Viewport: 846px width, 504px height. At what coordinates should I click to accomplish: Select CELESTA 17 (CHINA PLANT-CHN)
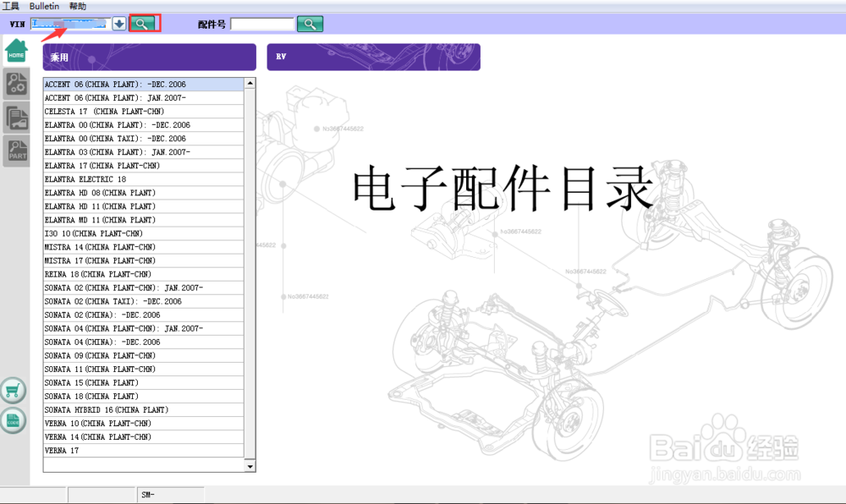pos(144,111)
